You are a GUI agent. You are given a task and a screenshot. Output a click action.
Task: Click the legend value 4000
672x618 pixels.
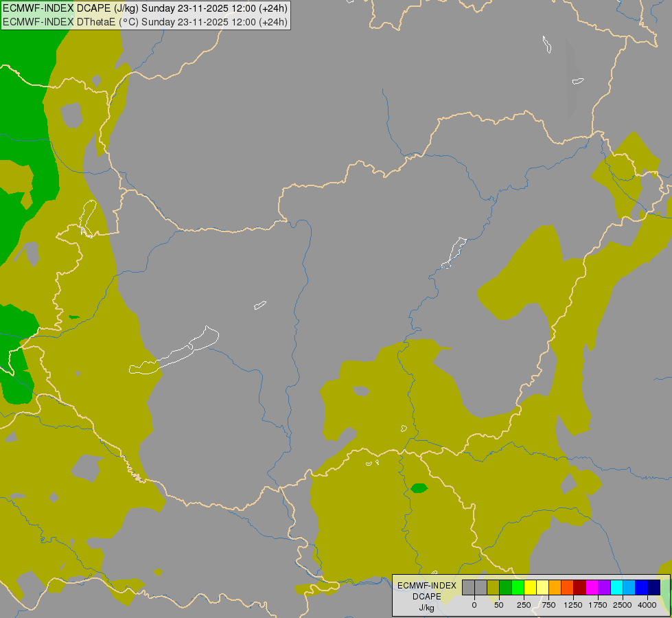click(647, 605)
